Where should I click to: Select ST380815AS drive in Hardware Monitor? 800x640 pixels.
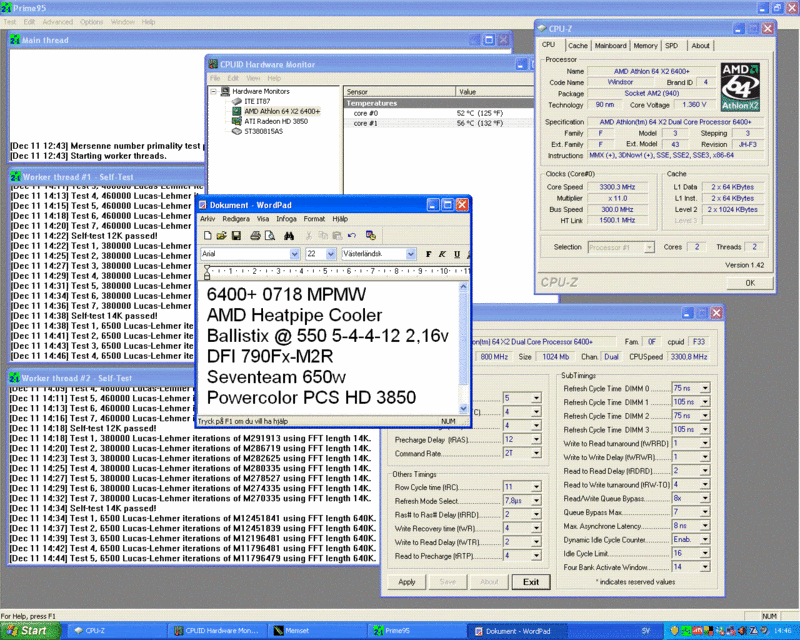click(263, 132)
